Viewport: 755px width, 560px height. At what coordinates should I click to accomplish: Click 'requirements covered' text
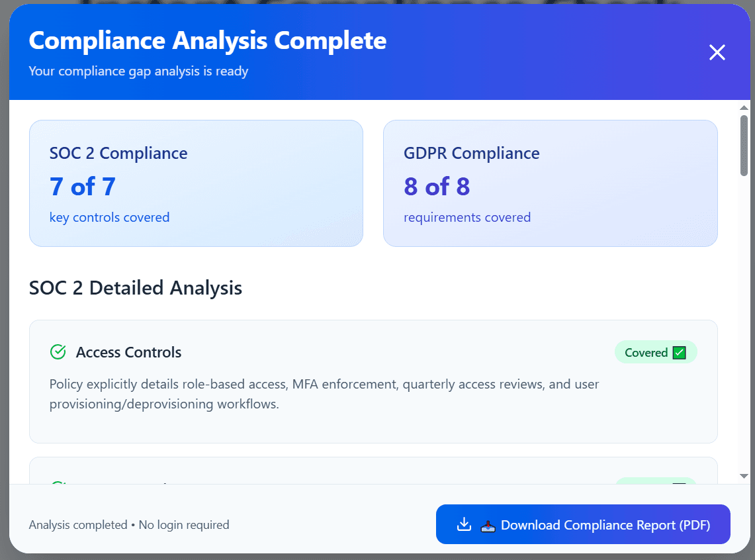(467, 217)
